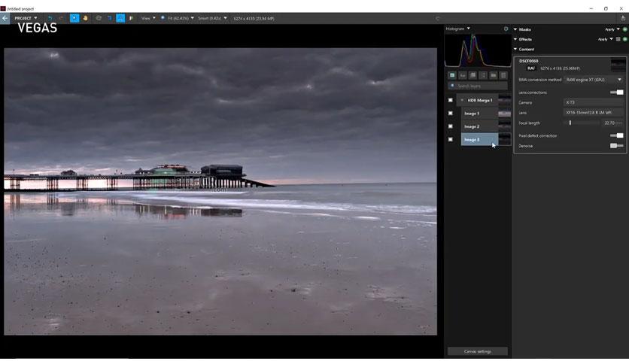
Task: Click the heart icon above the canvas
Action: coord(438,19)
